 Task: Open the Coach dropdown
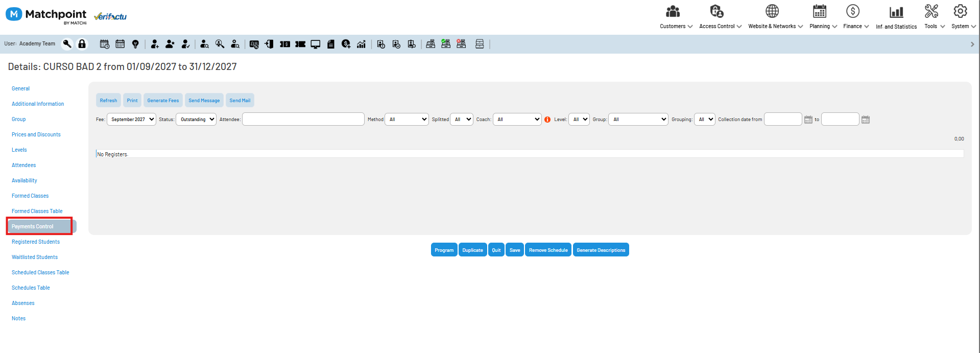(517, 119)
